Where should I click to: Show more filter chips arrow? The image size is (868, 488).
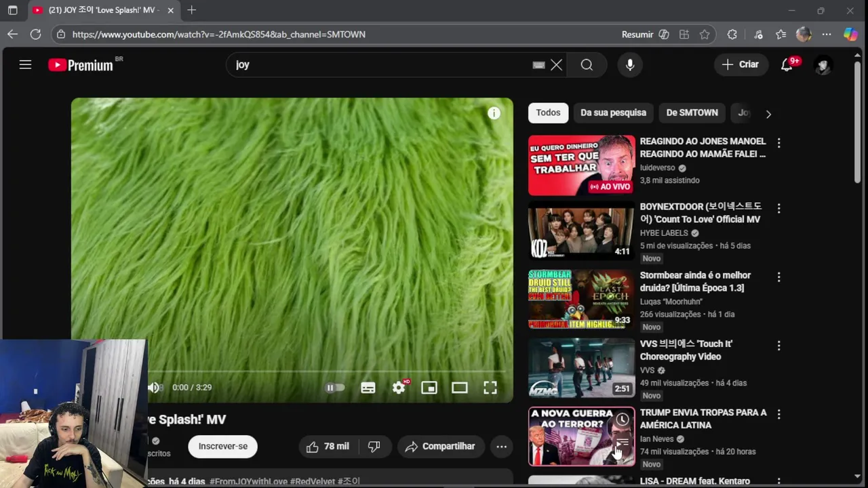coord(768,114)
